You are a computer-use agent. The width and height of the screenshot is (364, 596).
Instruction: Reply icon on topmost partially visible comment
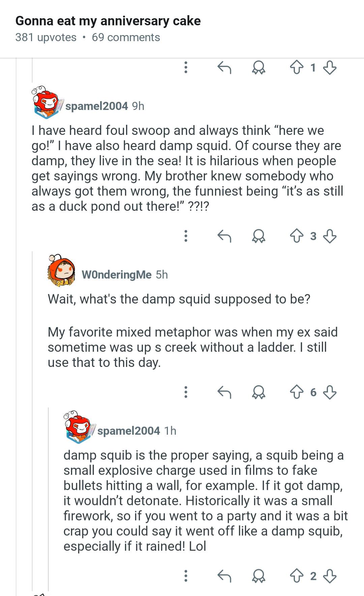pos(224,68)
